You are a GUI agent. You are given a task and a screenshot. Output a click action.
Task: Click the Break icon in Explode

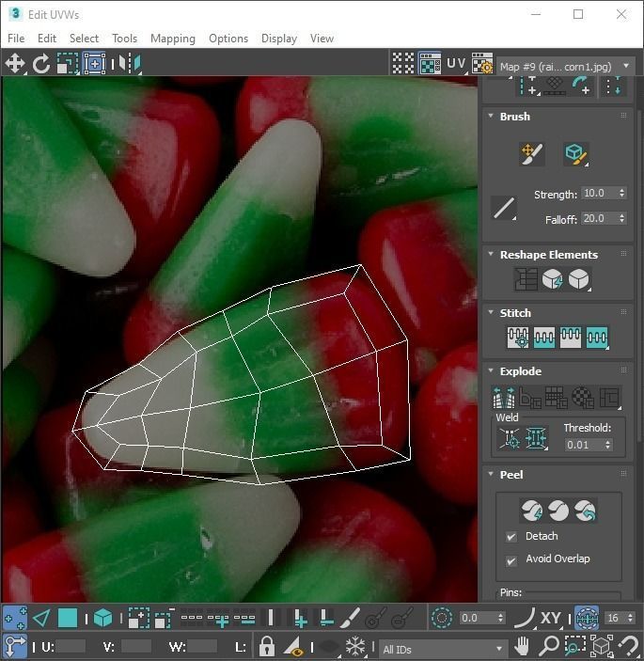[504, 398]
